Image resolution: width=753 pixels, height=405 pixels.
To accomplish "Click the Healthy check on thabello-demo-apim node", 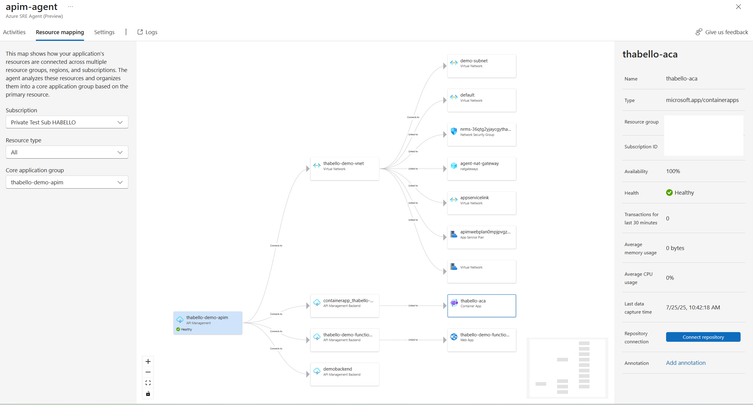I will (x=178, y=329).
